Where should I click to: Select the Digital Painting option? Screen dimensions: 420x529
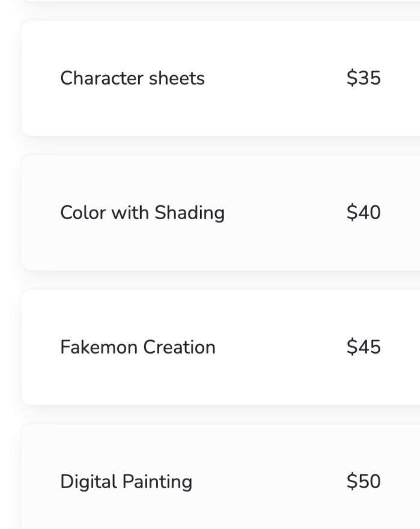tap(221, 476)
